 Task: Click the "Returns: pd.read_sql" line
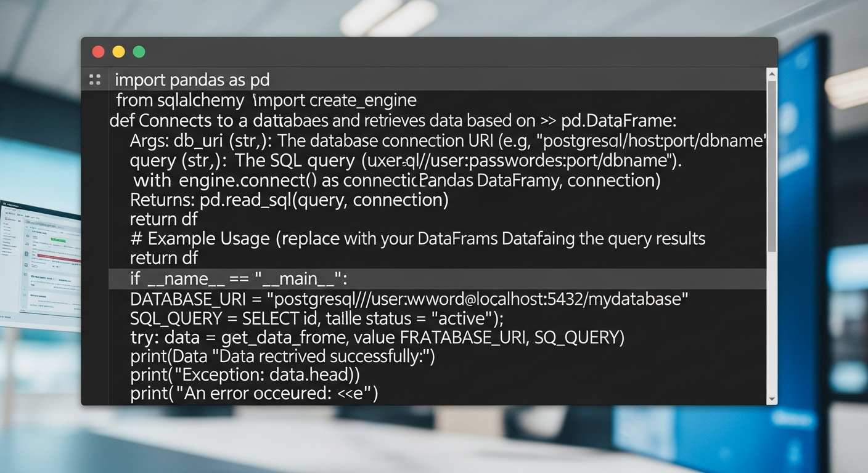(x=289, y=200)
